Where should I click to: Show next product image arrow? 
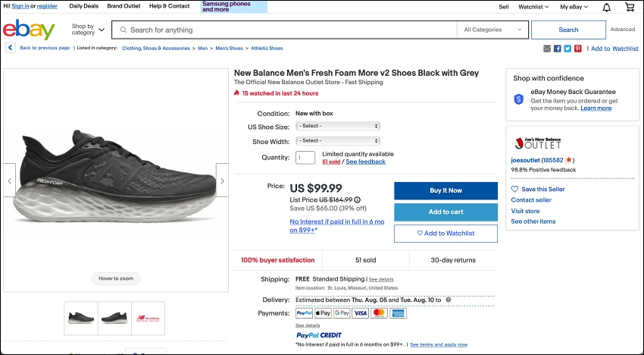222,181
